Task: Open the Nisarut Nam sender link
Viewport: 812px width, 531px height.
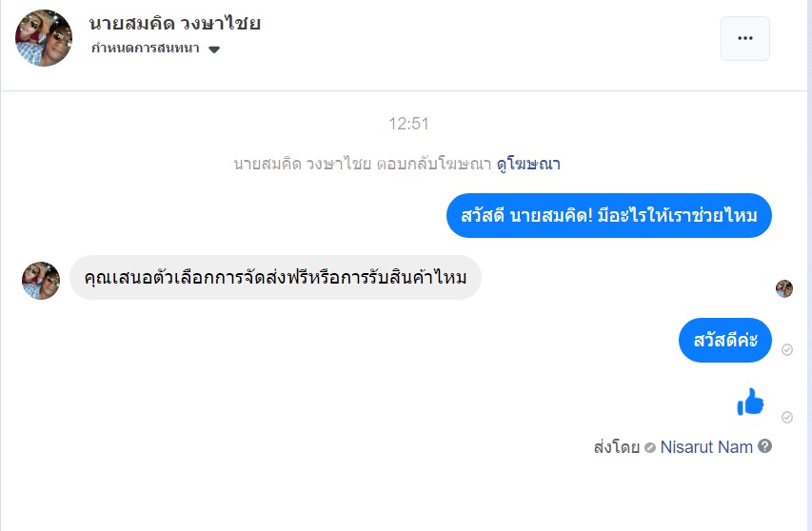Action: coord(706,446)
